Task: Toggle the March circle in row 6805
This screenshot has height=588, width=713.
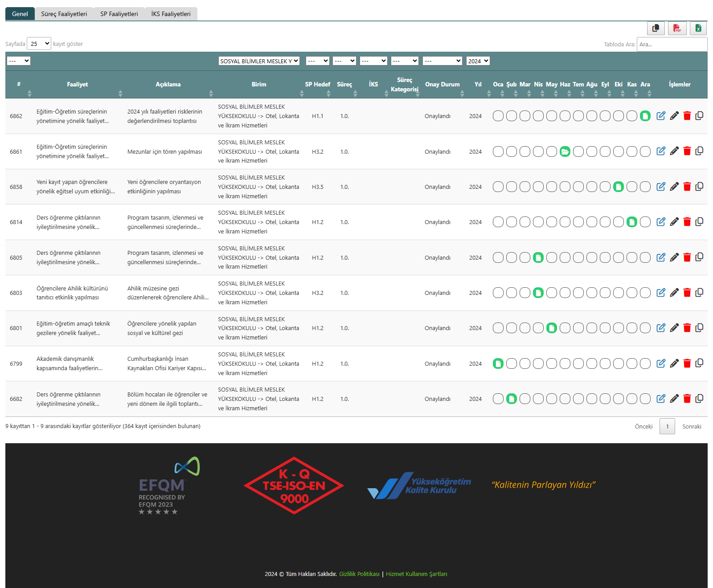Action: pos(525,257)
